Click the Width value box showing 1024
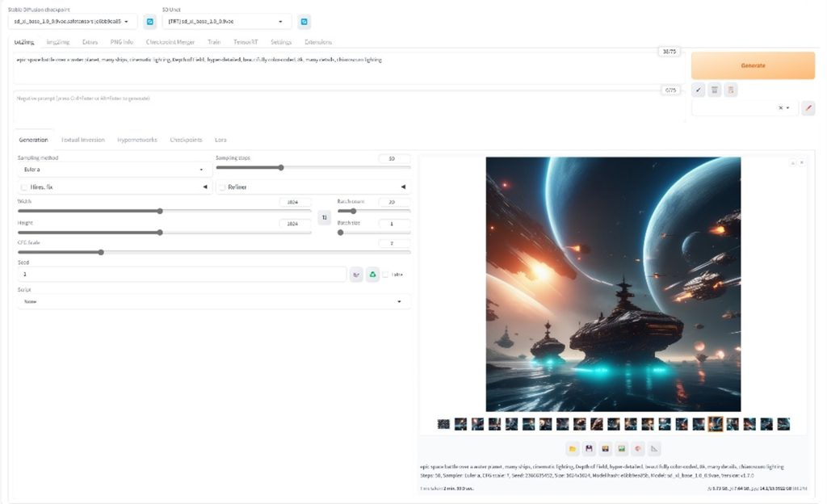The width and height of the screenshot is (827, 504). click(x=296, y=202)
